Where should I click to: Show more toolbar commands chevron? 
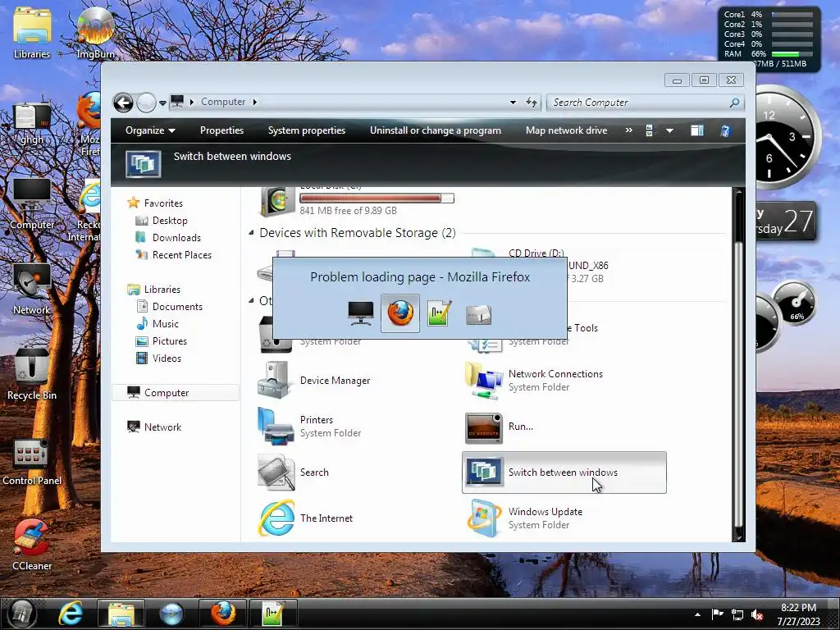[628, 130]
